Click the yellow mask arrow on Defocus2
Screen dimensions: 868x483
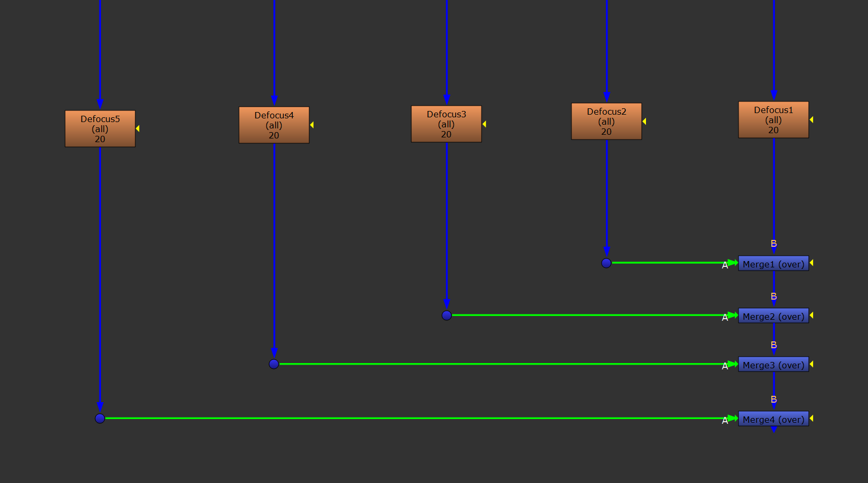click(644, 121)
